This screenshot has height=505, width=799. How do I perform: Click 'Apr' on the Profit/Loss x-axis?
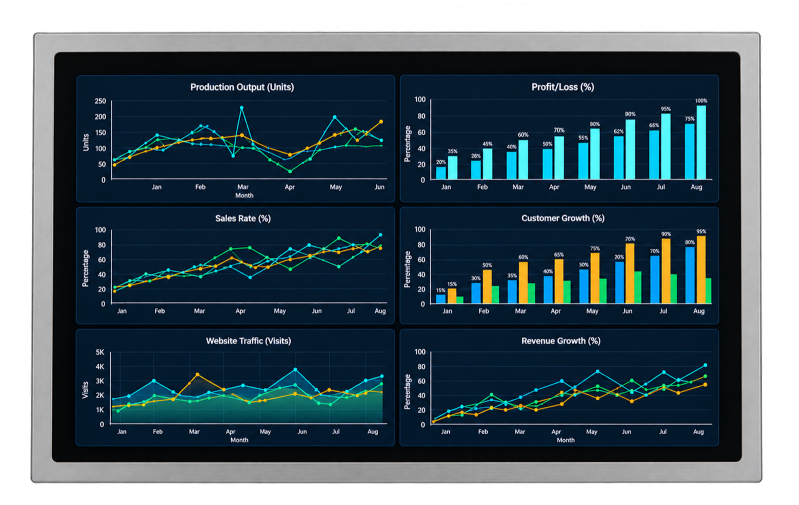[554, 187]
